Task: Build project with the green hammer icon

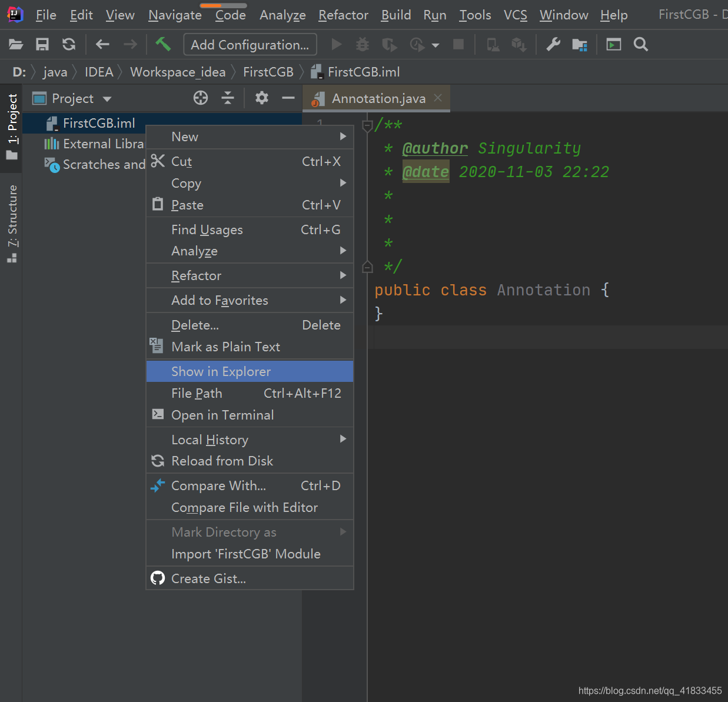Action: (163, 44)
